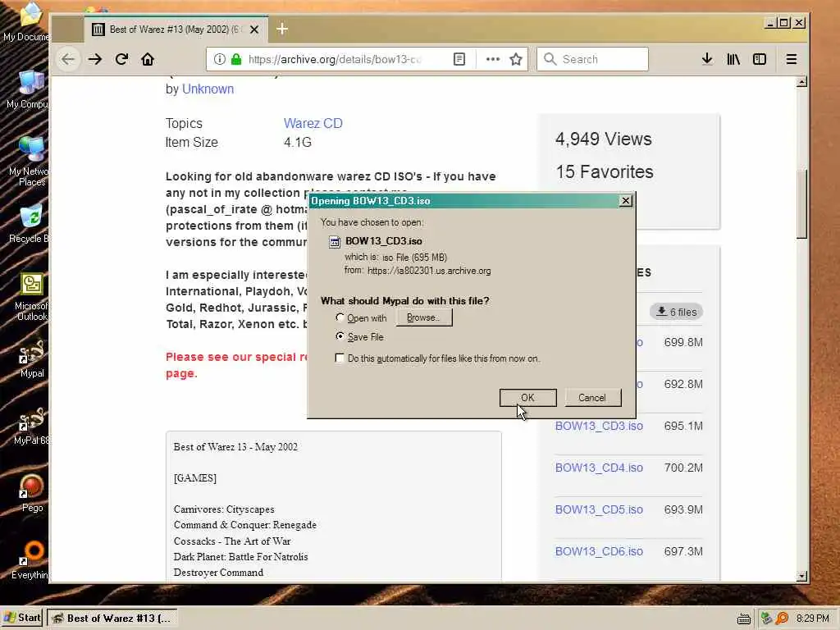This screenshot has height=630, width=840.
Task: Click the green padlock security icon
Action: point(235,59)
